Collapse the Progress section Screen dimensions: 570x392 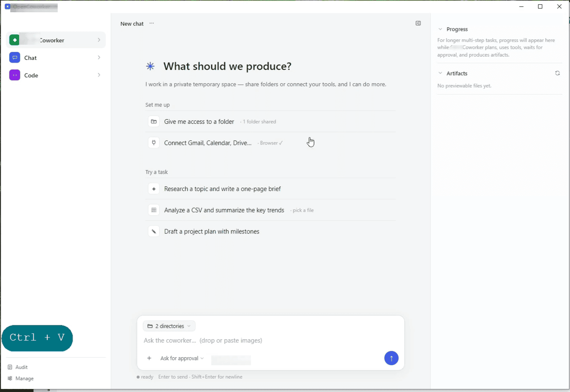tap(440, 29)
